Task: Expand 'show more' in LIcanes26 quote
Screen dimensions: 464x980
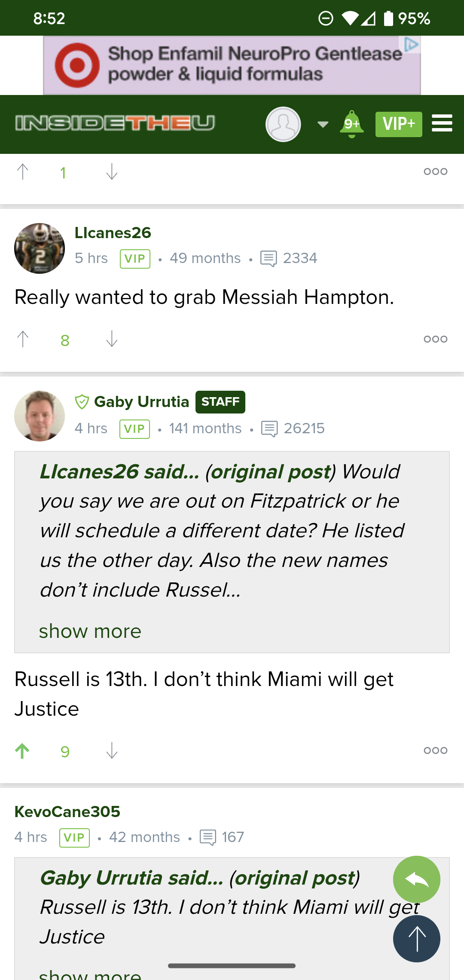Action: click(90, 631)
